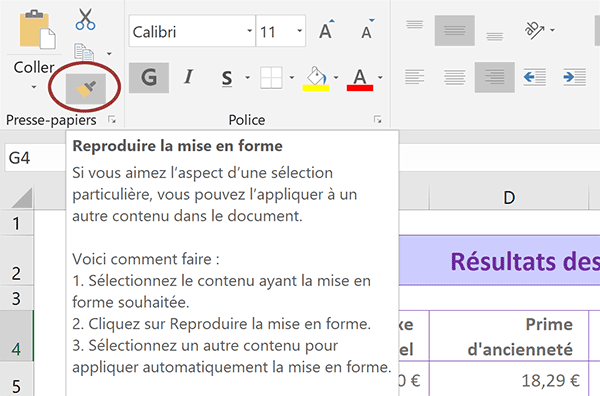Cut selection with the scissors icon
Image resolution: width=600 pixels, height=396 pixels.
coord(85,19)
